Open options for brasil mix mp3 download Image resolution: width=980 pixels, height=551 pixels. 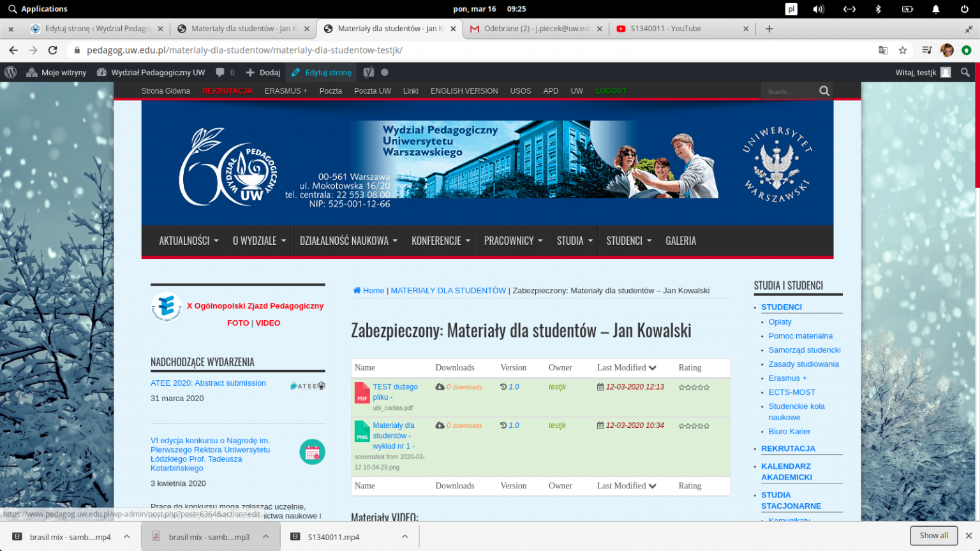pos(266,537)
